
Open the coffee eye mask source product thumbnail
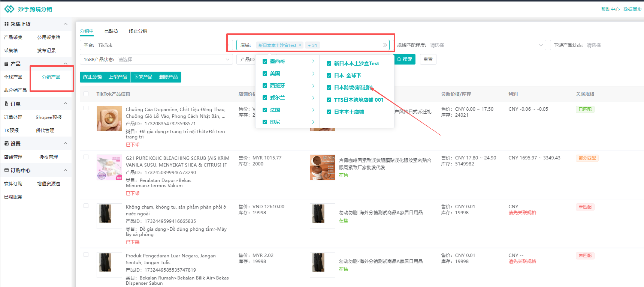coord(323,167)
